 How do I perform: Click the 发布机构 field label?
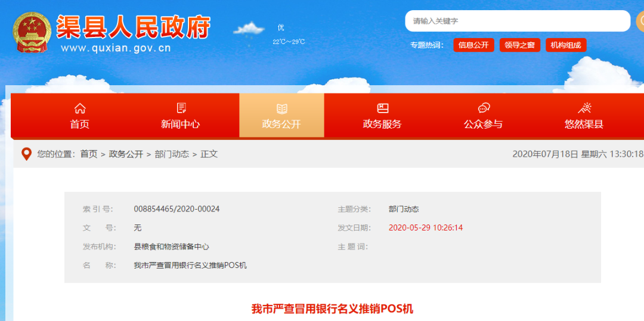(100, 247)
